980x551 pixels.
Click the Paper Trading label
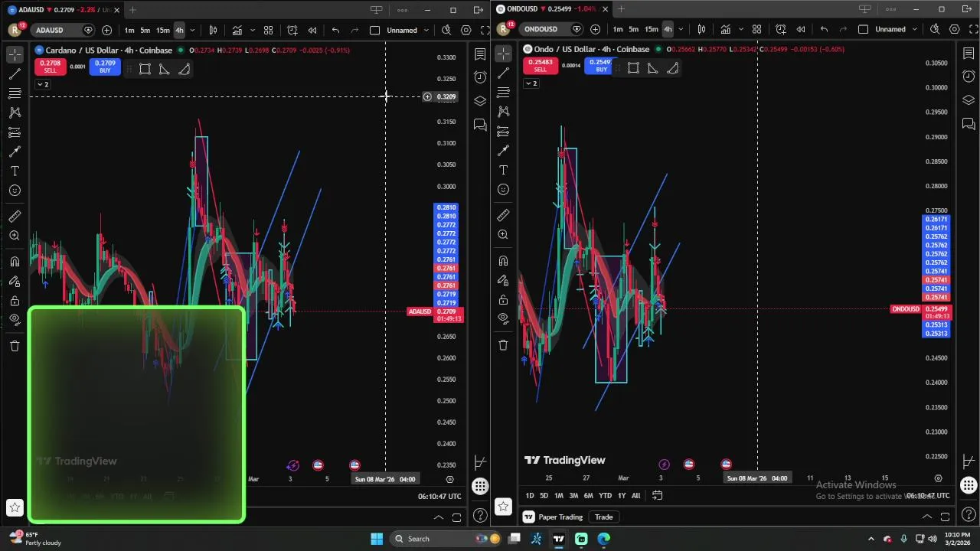coord(560,517)
